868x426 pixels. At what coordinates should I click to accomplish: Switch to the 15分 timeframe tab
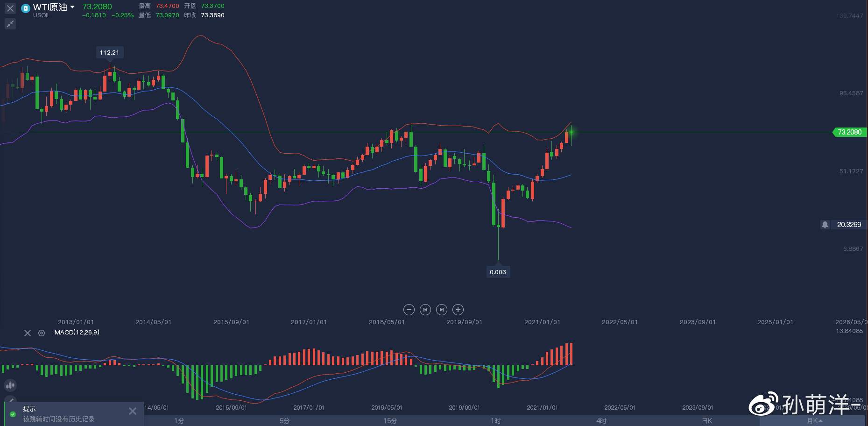click(390, 421)
